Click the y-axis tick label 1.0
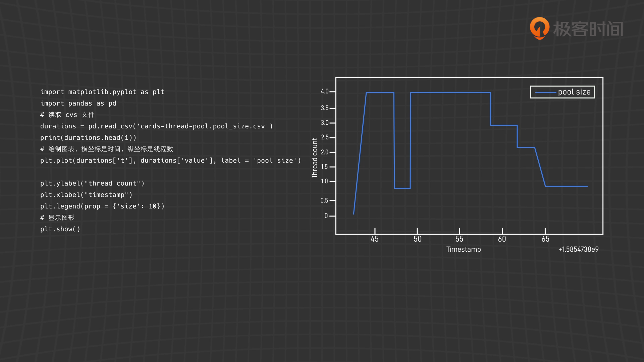 coord(325,181)
